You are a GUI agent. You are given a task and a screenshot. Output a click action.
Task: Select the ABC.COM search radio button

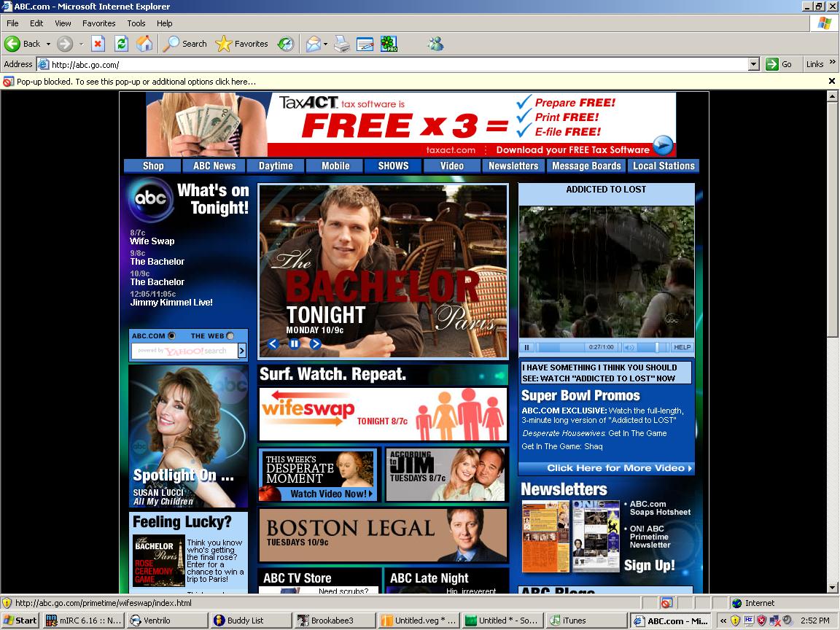pos(172,336)
